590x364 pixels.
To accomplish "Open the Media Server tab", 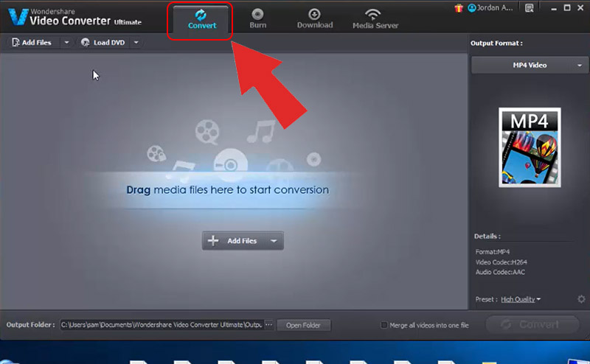I will click(x=375, y=18).
